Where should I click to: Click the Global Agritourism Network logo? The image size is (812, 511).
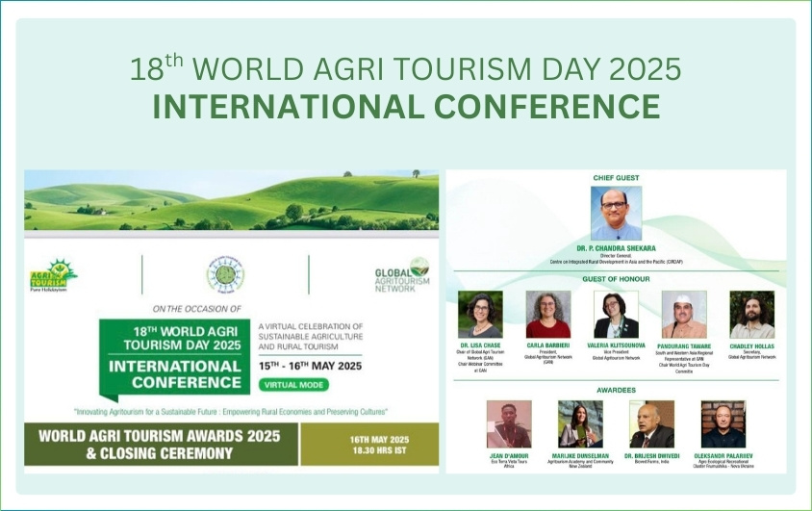point(402,275)
